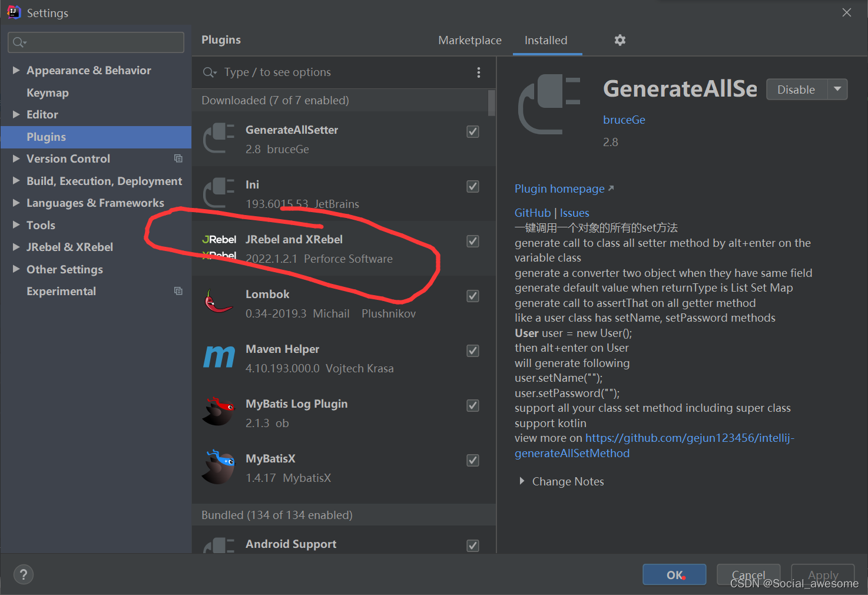868x595 pixels.
Task: Switch to the Installed tab
Action: tap(546, 40)
